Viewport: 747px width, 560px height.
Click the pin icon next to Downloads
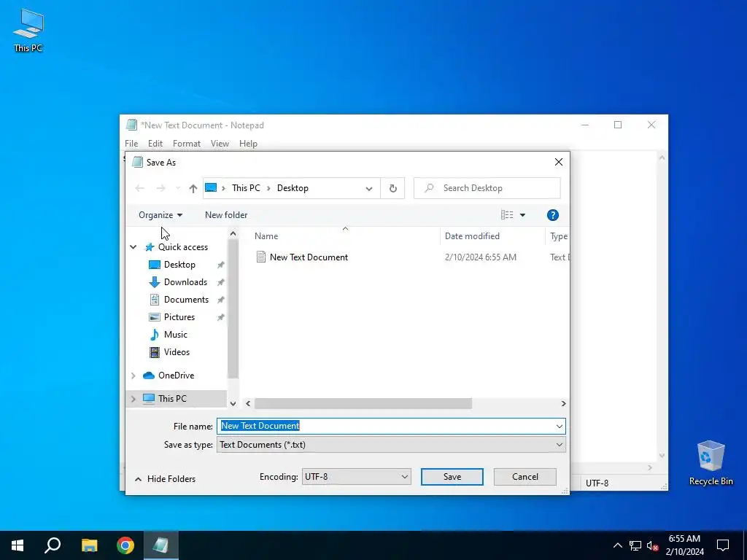tap(220, 282)
